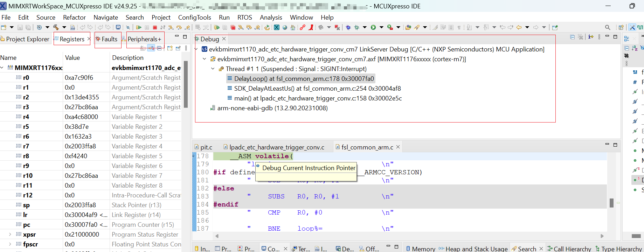This screenshot has width=644, height=252.
Task: Open the New file dropdown arrow
Action: [x=12, y=27]
